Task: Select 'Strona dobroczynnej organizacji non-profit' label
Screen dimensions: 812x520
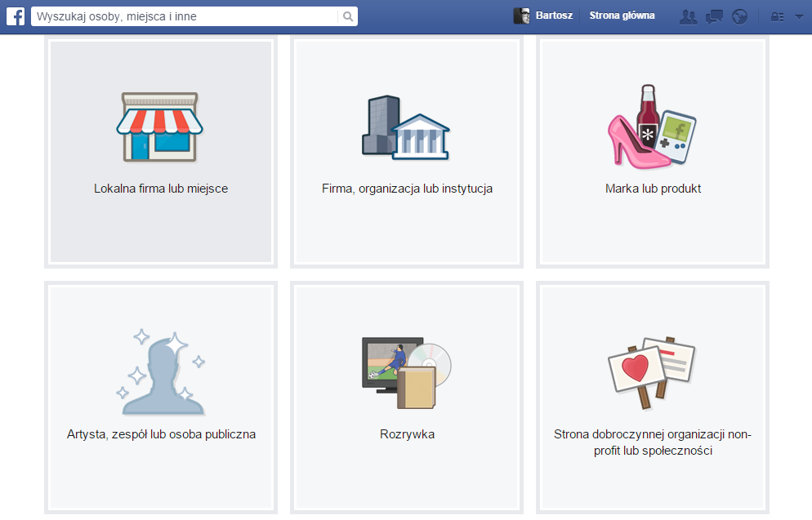Action: (x=653, y=442)
